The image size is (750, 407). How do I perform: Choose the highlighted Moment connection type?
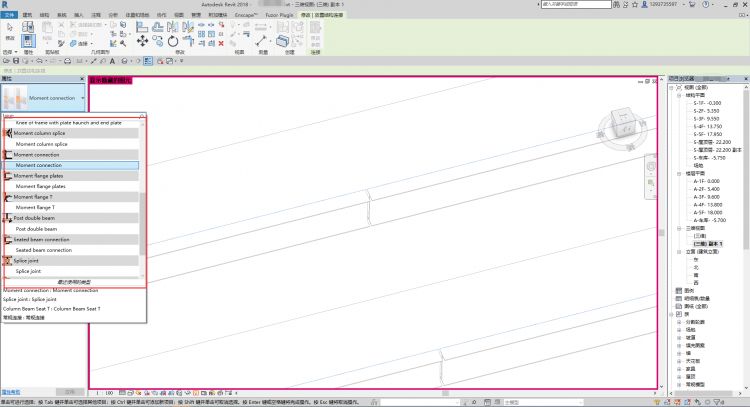pyautogui.click(x=71, y=165)
